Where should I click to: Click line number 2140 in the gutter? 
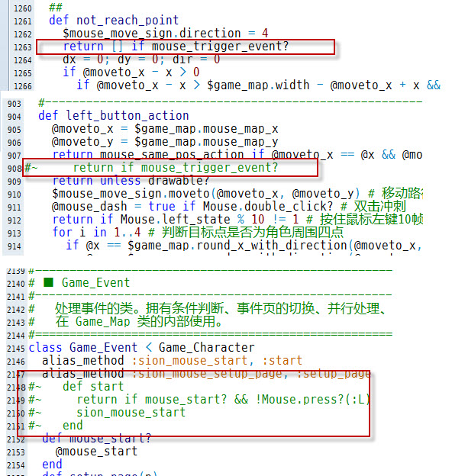pyautogui.click(x=15, y=284)
